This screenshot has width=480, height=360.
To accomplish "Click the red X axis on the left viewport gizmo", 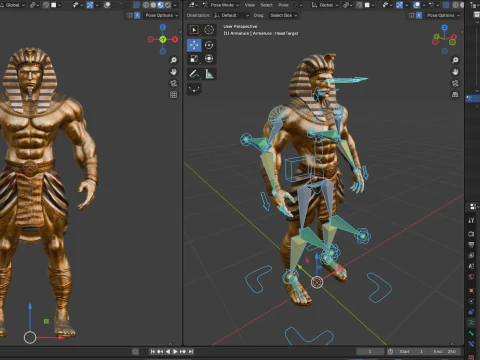I will tap(175, 39).
